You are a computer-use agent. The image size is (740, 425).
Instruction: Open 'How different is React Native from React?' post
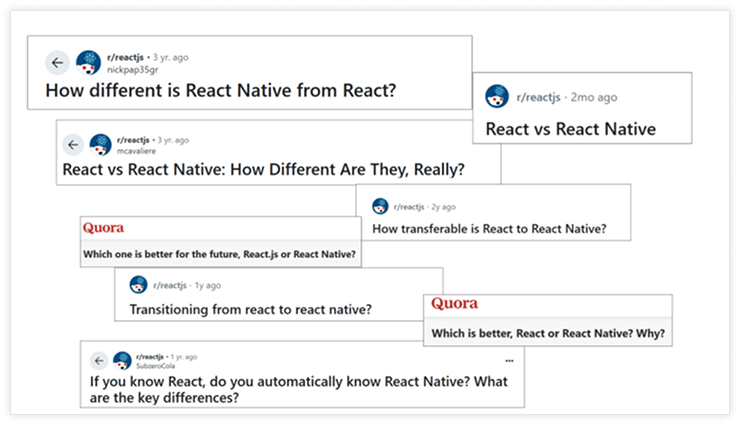click(220, 90)
